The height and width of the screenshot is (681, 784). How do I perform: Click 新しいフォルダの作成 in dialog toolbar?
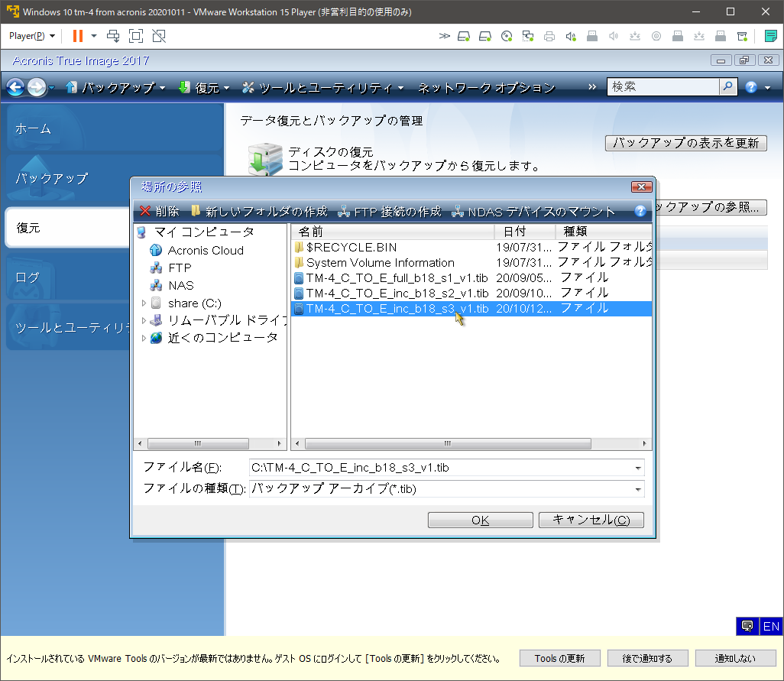[259, 212]
